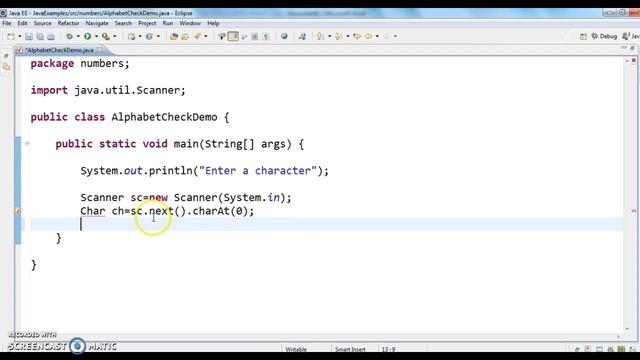Click the overview ruler error mark
The image size is (640, 360).
(633, 211)
